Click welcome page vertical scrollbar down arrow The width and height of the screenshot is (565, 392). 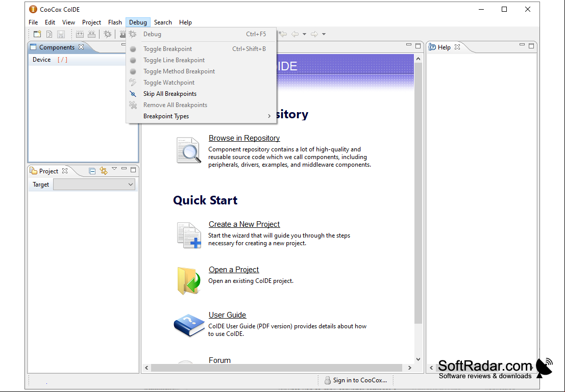418,359
